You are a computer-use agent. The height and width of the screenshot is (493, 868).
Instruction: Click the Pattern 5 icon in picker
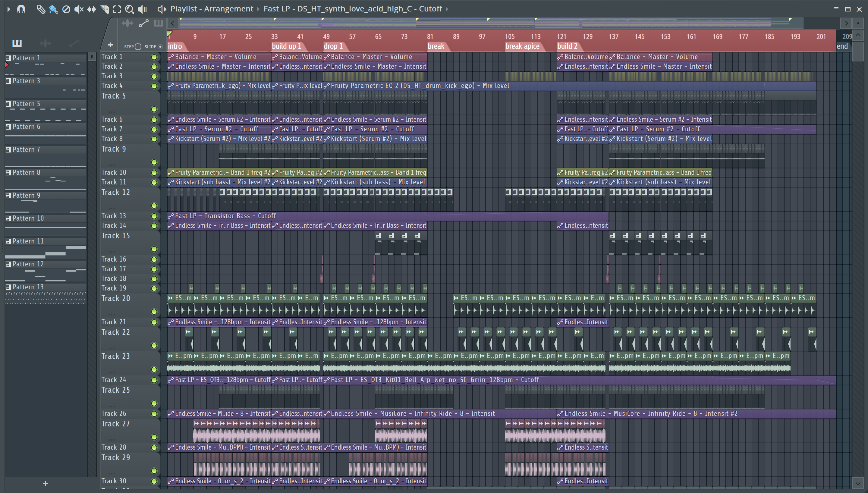click(8, 104)
